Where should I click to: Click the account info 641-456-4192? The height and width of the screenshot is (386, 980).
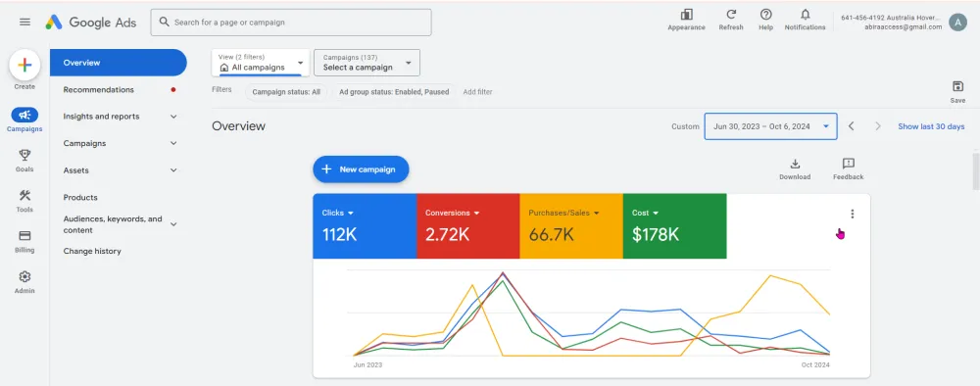coord(891,22)
